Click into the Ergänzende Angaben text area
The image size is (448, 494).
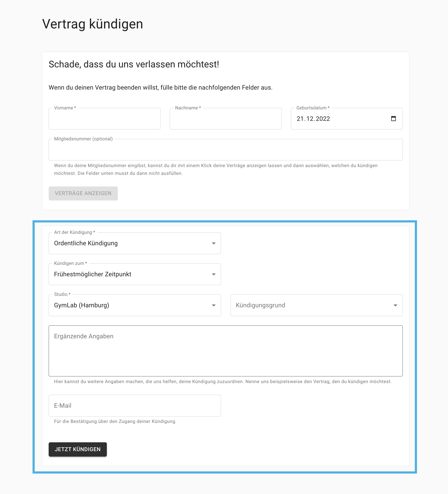(226, 351)
